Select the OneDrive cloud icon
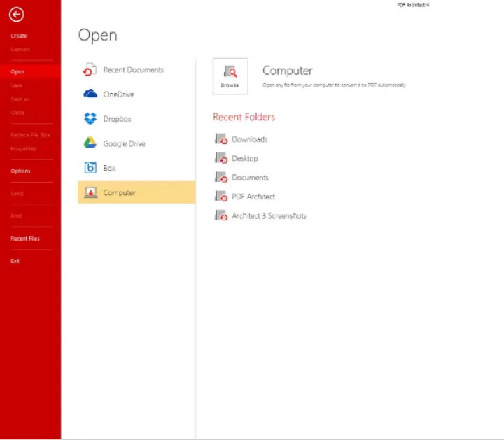This screenshot has height=440, width=504. [x=90, y=94]
